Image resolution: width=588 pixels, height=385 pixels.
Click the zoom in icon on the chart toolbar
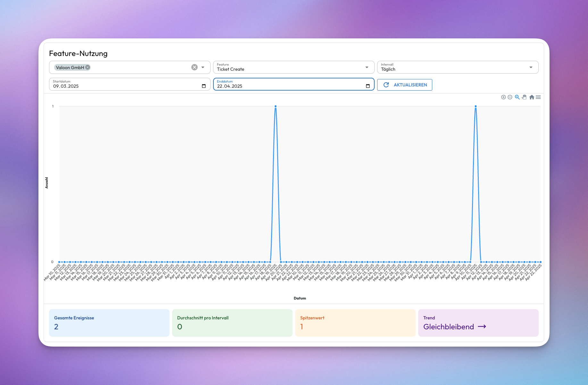[x=503, y=97]
